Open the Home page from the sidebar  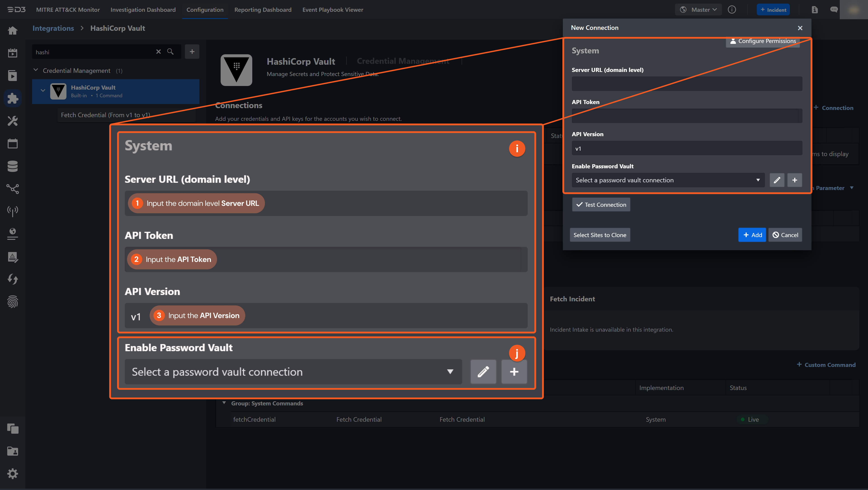point(12,30)
